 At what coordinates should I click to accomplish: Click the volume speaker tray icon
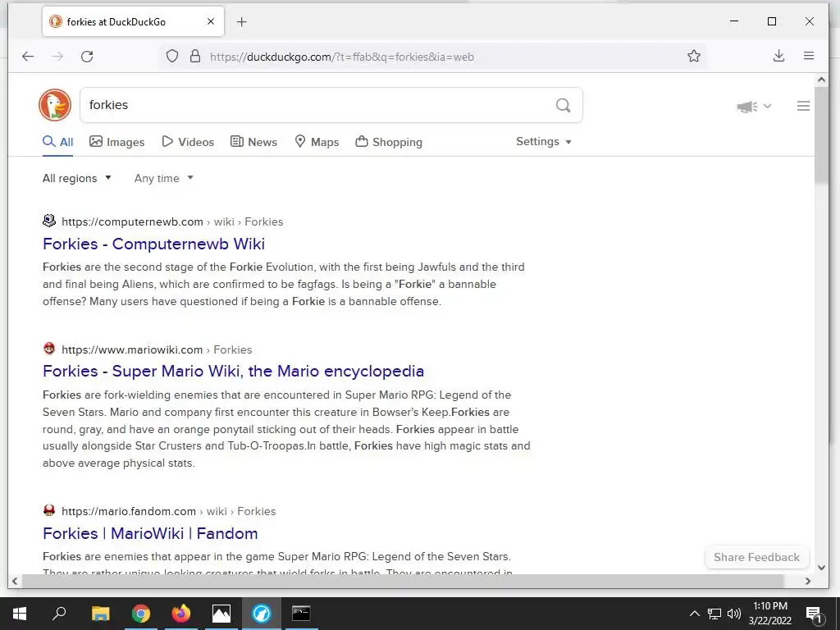(x=734, y=614)
